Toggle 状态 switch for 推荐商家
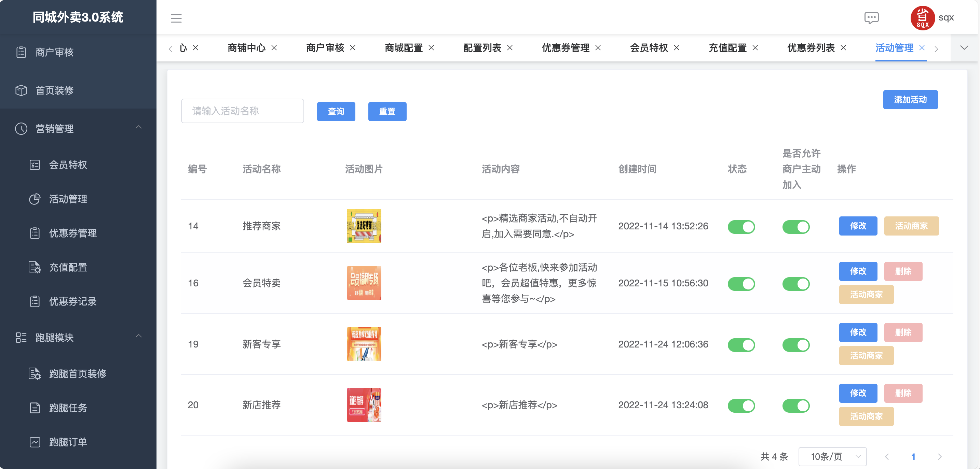The width and height of the screenshot is (980, 469). (741, 227)
